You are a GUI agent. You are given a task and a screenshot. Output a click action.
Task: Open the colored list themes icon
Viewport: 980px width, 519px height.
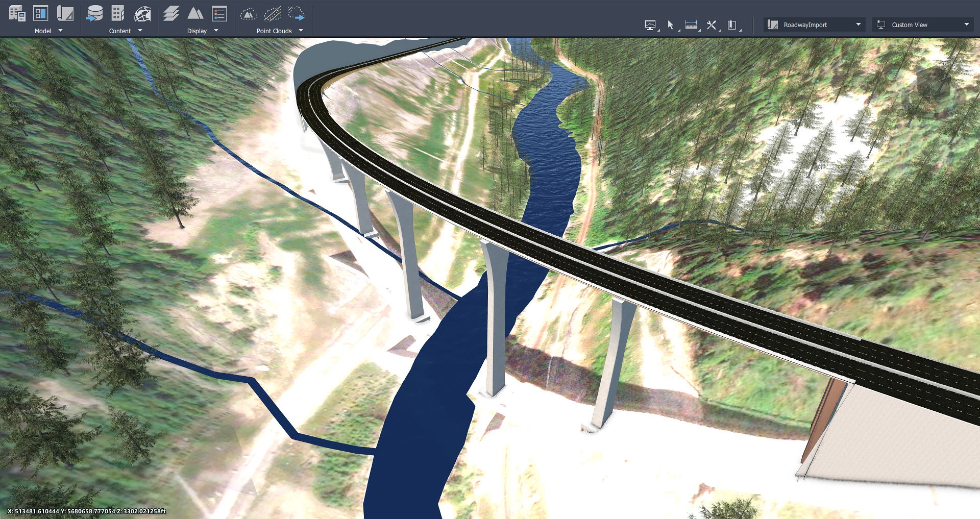(219, 14)
